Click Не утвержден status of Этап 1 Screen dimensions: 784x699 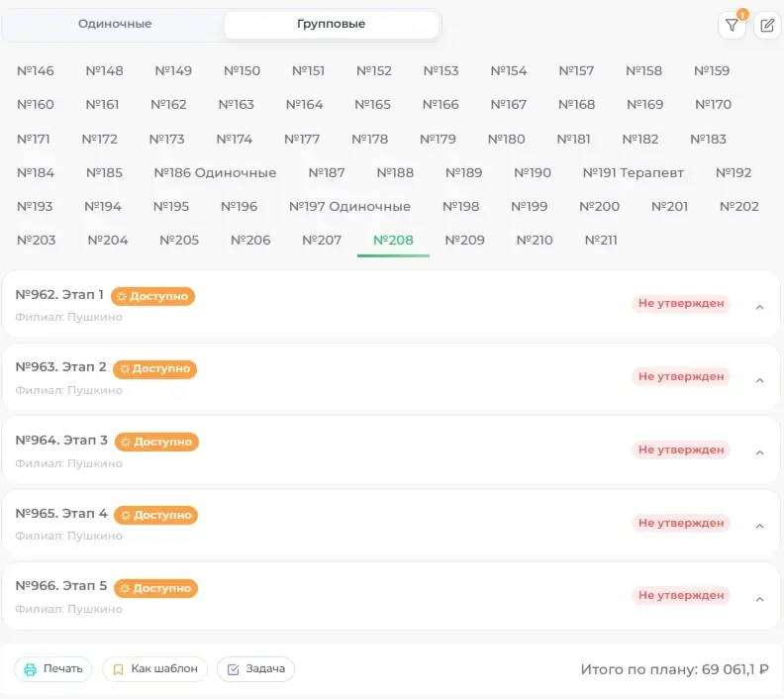[680, 303]
